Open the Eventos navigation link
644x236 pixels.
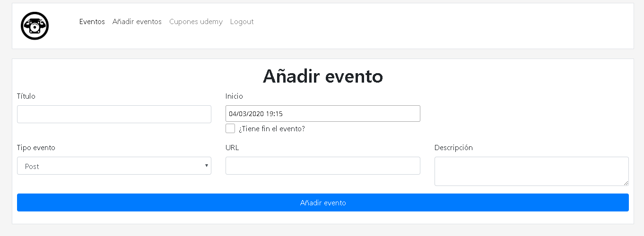(92, 22)
